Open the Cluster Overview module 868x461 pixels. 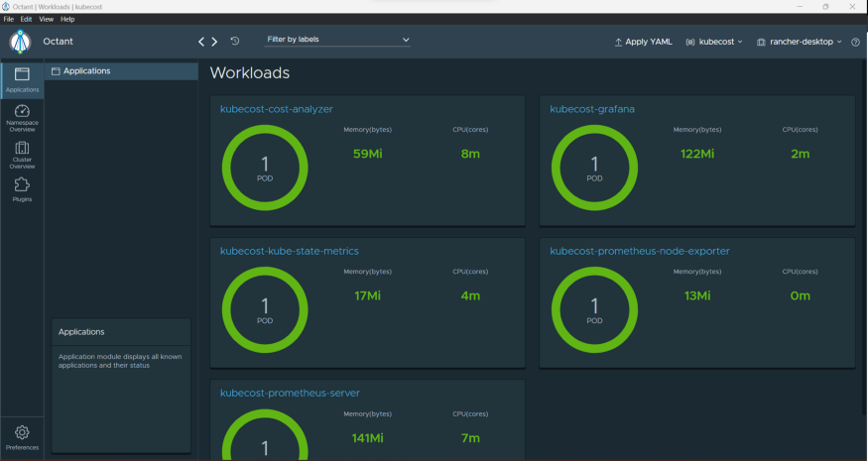click(22, 152)
